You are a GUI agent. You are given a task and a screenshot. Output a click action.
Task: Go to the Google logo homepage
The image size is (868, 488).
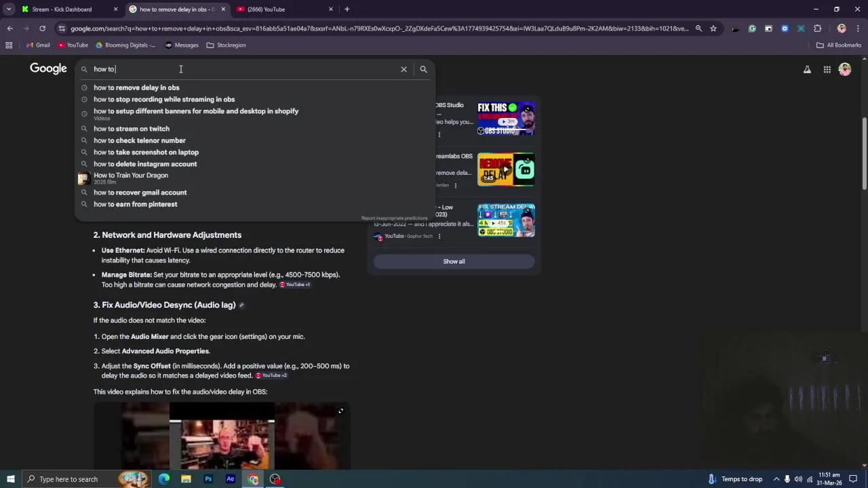click(48, 68)
